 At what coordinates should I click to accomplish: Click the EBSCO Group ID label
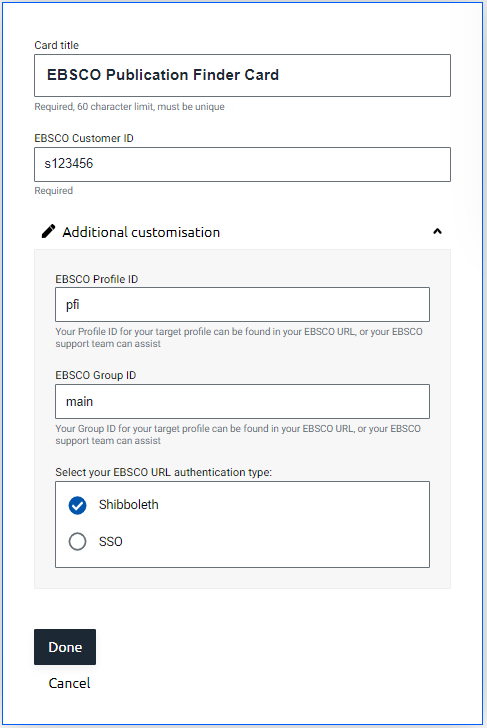[96, 375]
